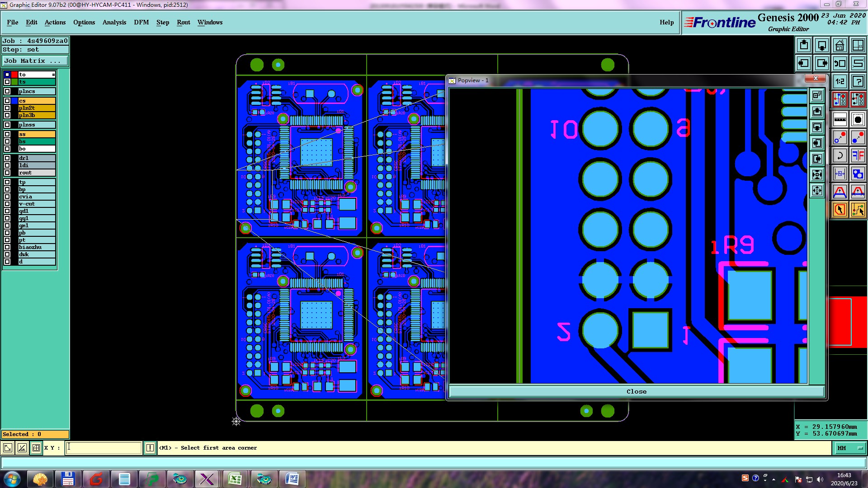
Task: Click the exclamation mark icon
Action: click(150, 448)
